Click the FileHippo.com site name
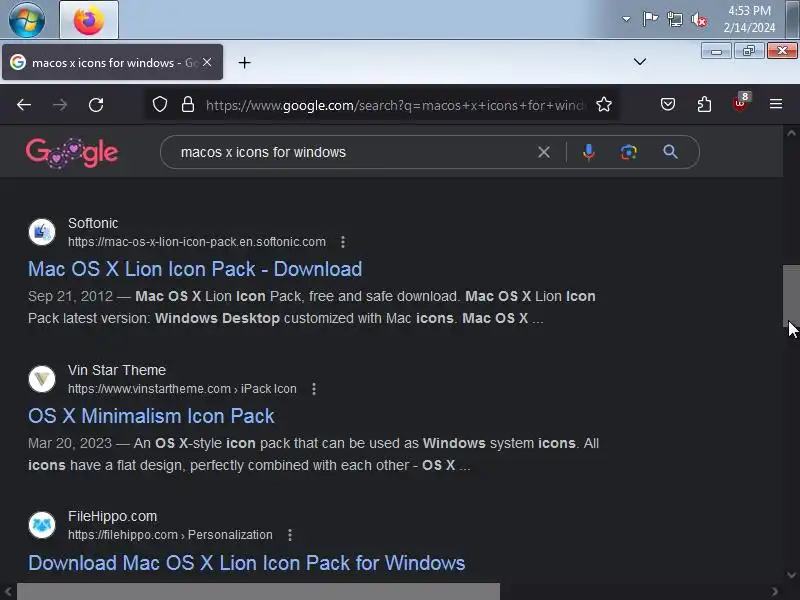Screen dimensions: 800x600 click(x=112, y=516)
